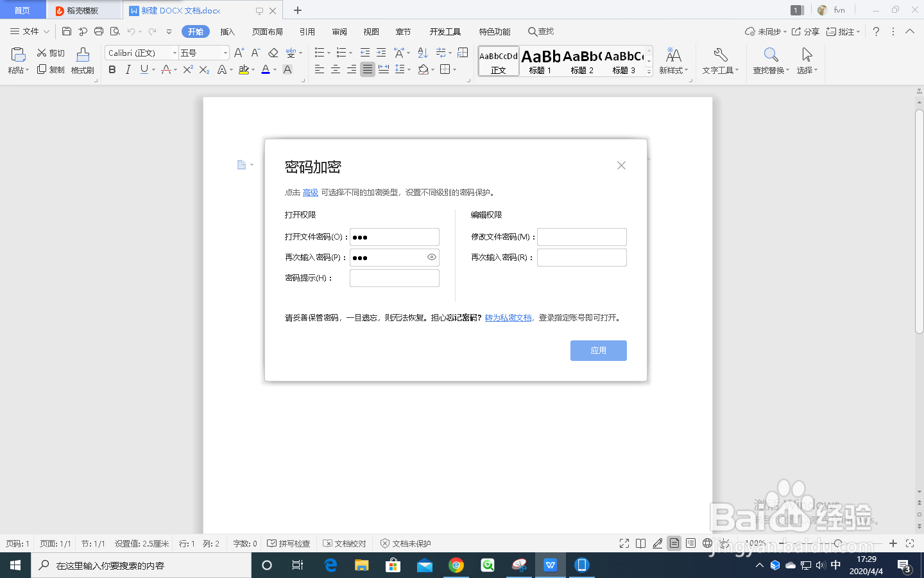Click the Save icon in quick access toolbar
Viewport: 924px width, 578px height.
coord(67,31)
